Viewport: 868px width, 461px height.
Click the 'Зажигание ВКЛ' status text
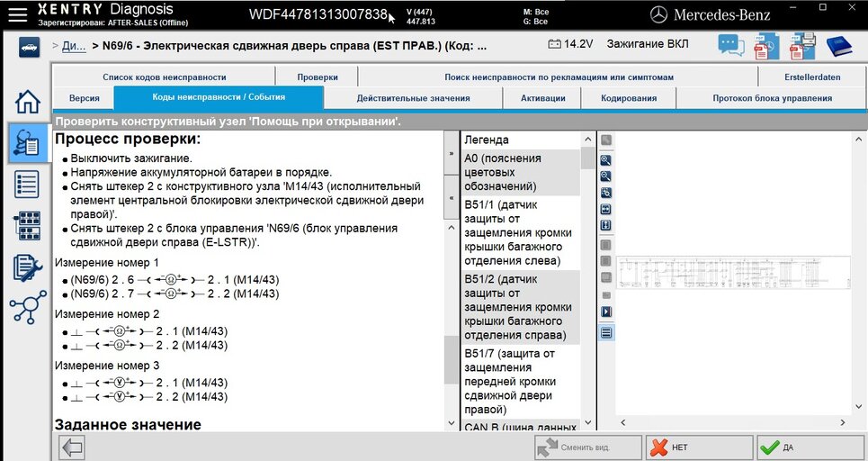[647, 44]
